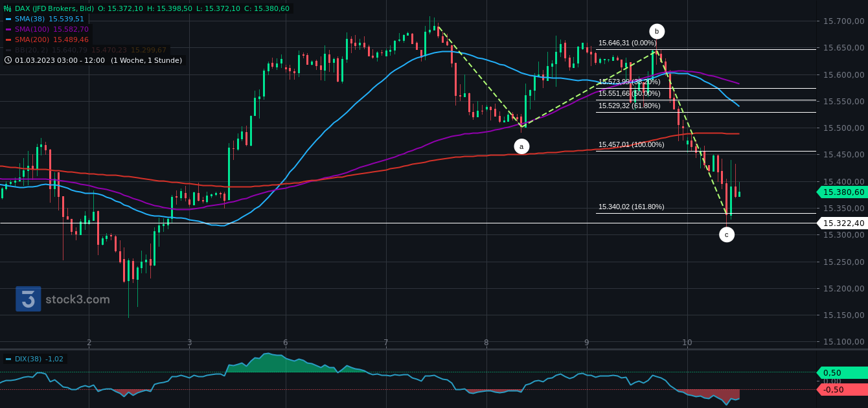Click the current price tag 15.380,60
The height and width of the screenshot is (408, 868).
tap(843, 192)
